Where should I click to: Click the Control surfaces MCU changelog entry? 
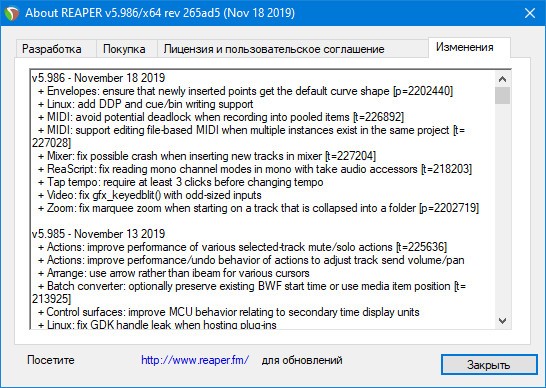[228, 312]
